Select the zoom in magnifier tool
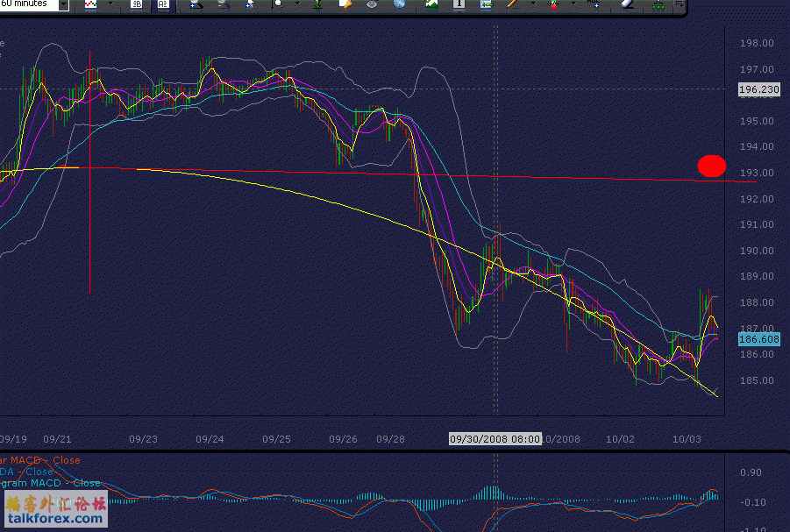Screen dimensions: 790x532 [x=196, y=4]
